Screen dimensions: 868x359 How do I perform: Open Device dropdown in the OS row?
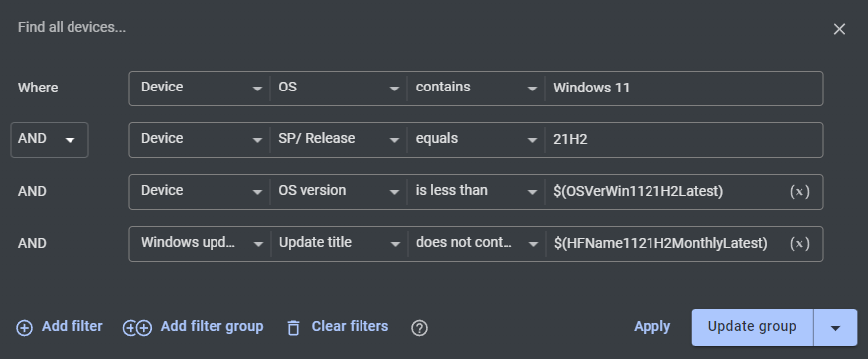tap(201, 89)
